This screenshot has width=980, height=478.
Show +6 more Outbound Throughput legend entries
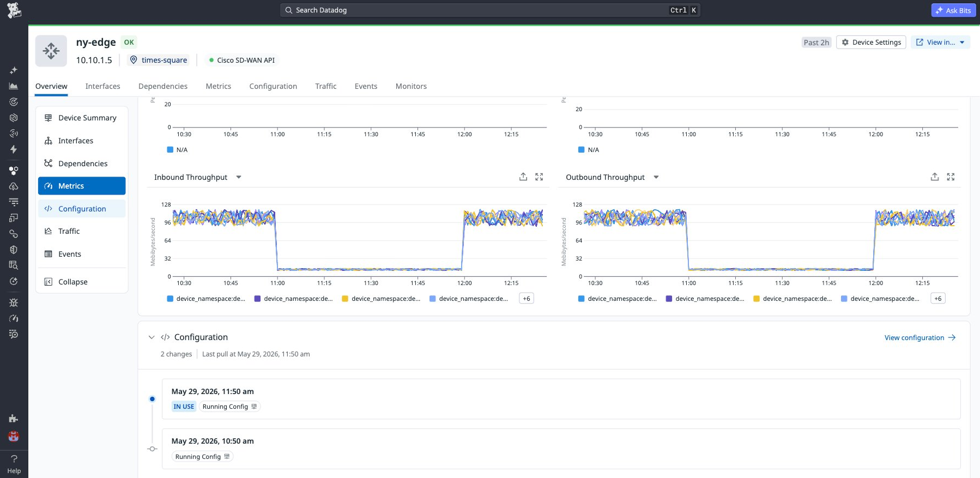tap(937, 299)
